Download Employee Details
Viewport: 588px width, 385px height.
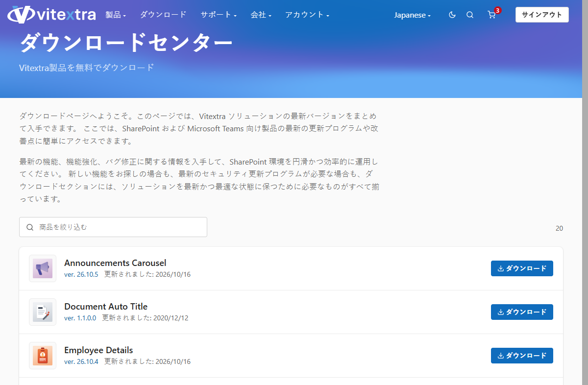pos(522,356)
